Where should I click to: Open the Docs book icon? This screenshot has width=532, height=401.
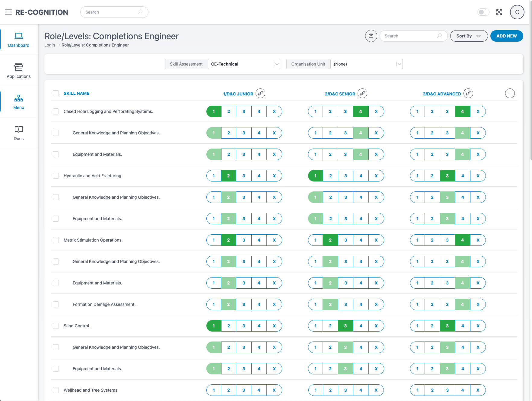tap(19, 129)
